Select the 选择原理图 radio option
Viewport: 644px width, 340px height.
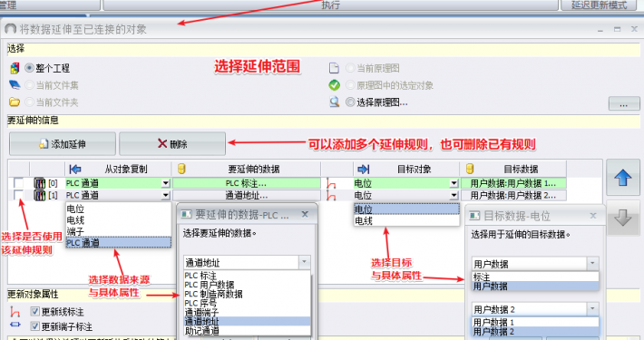coord(350,102)
